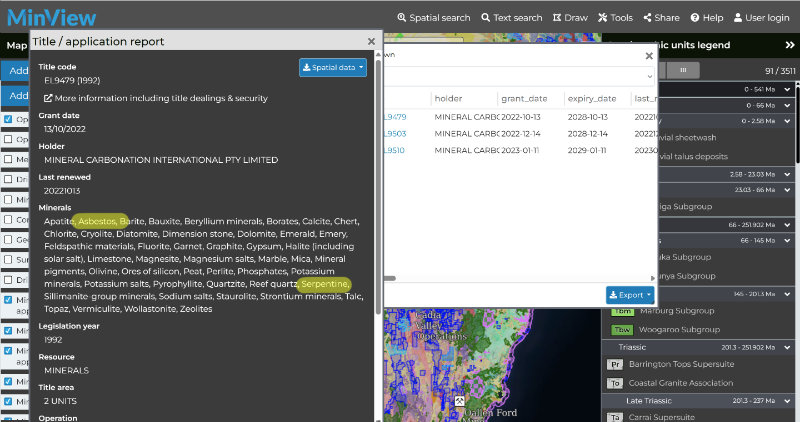
Task: Collapse the legend panel with double chevron
Action: click(x=790, y=45)
